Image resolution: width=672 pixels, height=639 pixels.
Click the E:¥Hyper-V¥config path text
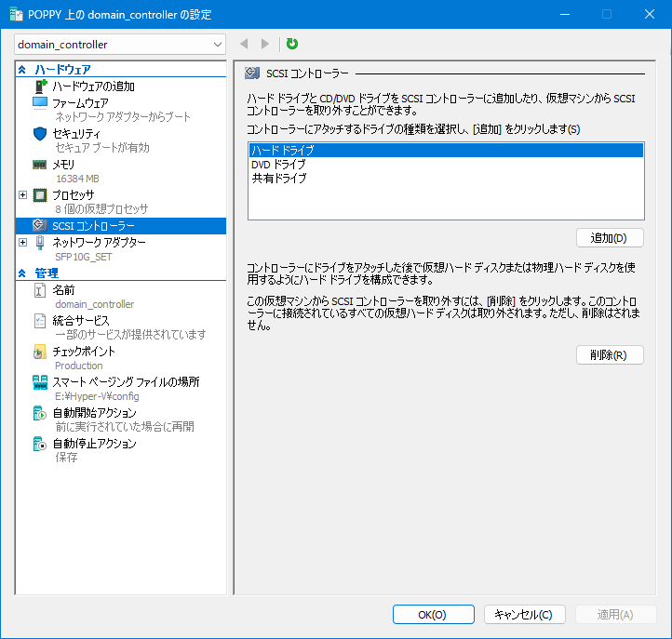[97, 396]
